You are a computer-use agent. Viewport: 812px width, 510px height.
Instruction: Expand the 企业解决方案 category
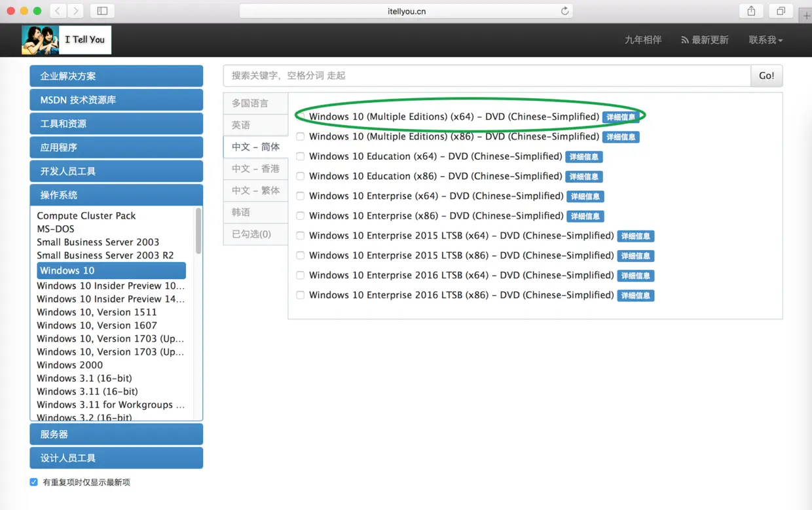(117, 76)
